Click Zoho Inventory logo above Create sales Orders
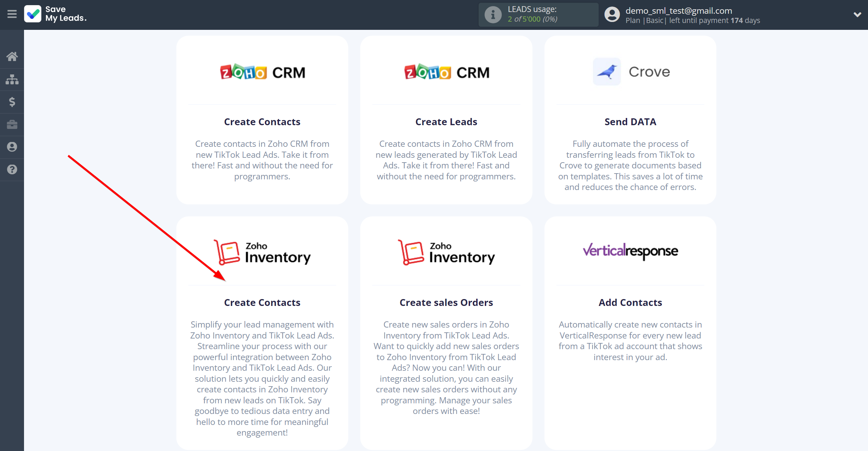 446,252
